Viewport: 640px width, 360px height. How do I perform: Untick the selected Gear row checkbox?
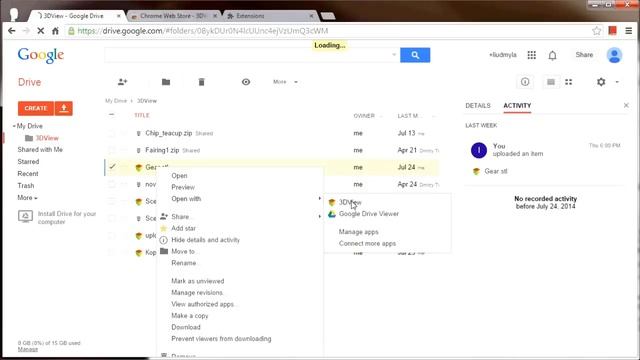click(112, 167)
